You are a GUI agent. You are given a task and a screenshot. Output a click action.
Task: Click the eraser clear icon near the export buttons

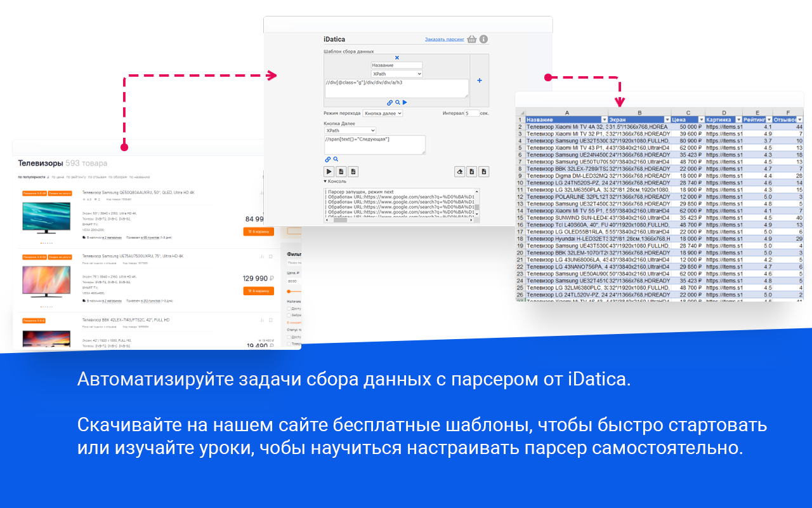click(x=459, y=171)
